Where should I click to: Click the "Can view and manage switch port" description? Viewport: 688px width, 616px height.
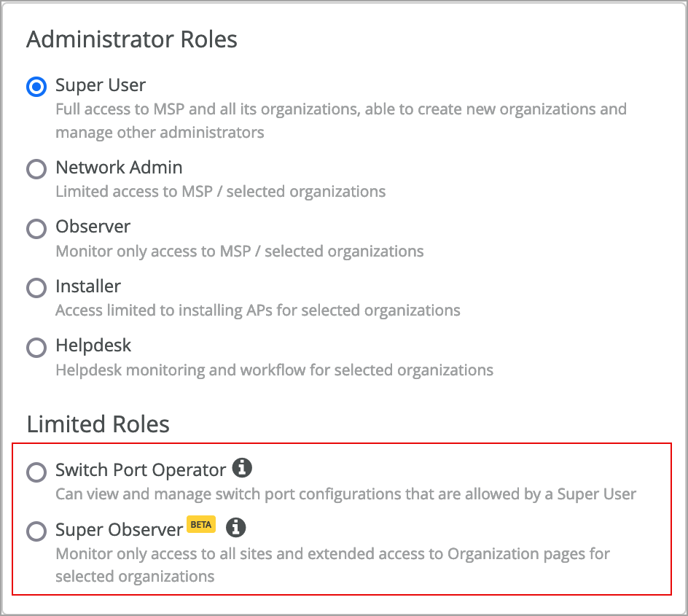[x=345, y=494]
